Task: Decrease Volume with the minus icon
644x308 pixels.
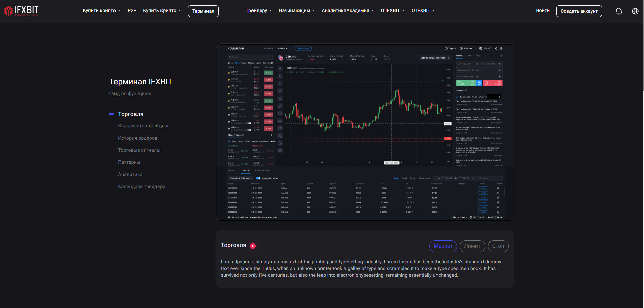Action: coord(477,64)
